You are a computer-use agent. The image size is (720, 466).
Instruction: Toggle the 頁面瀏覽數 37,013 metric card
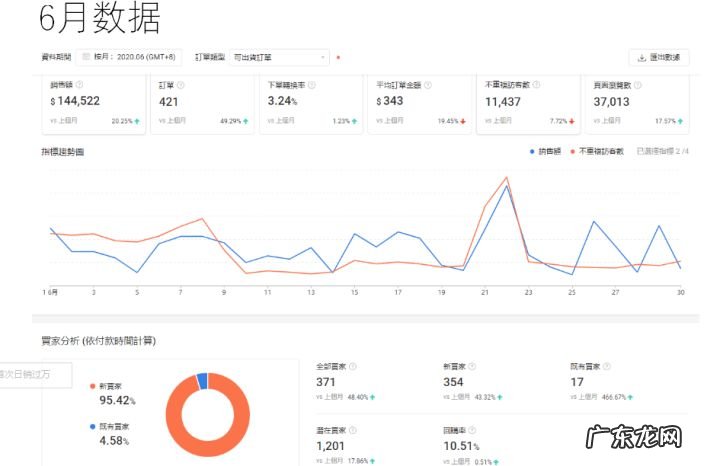(x=637, y=104)
